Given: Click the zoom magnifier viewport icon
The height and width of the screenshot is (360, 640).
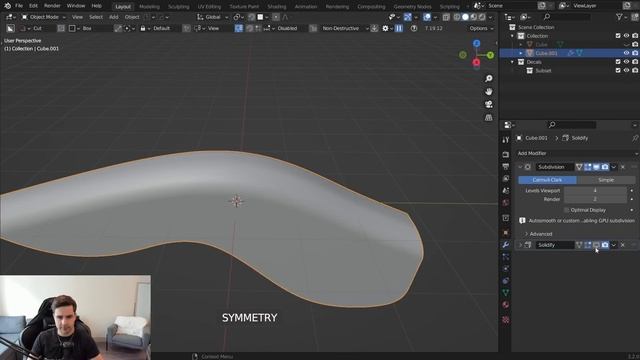Looking at the screenshot, I should pyautogui.click(x=489, y=78).
